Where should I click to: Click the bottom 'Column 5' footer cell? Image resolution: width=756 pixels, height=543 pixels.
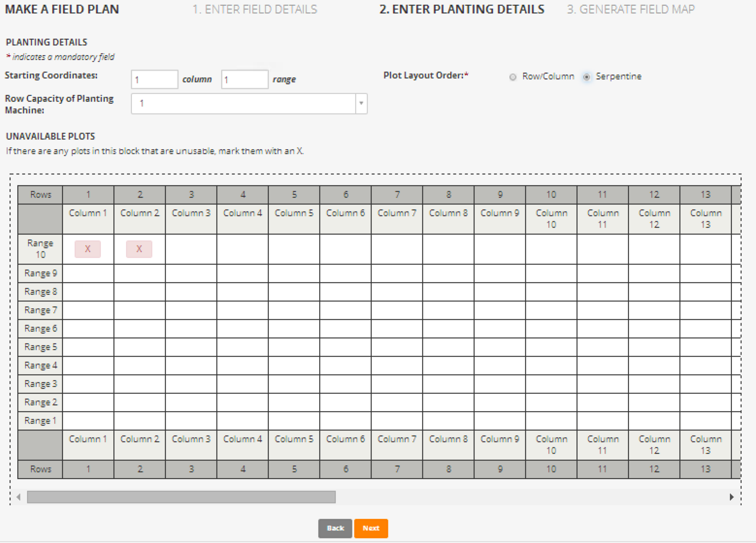294,445
